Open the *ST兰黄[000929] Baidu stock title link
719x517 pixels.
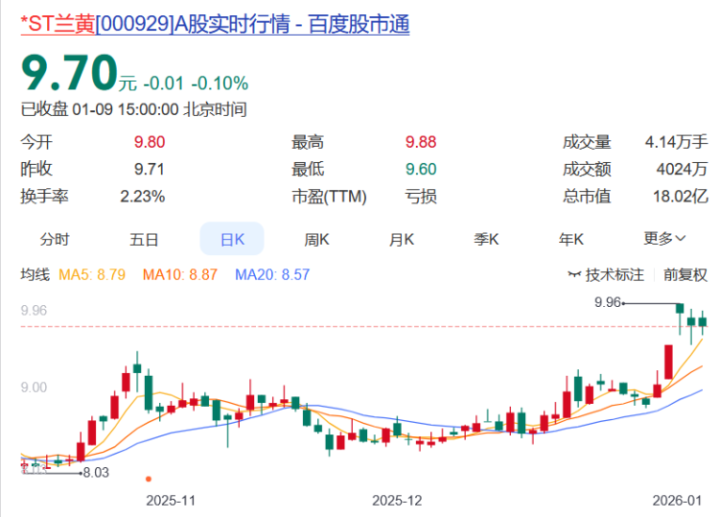point(215,24)
